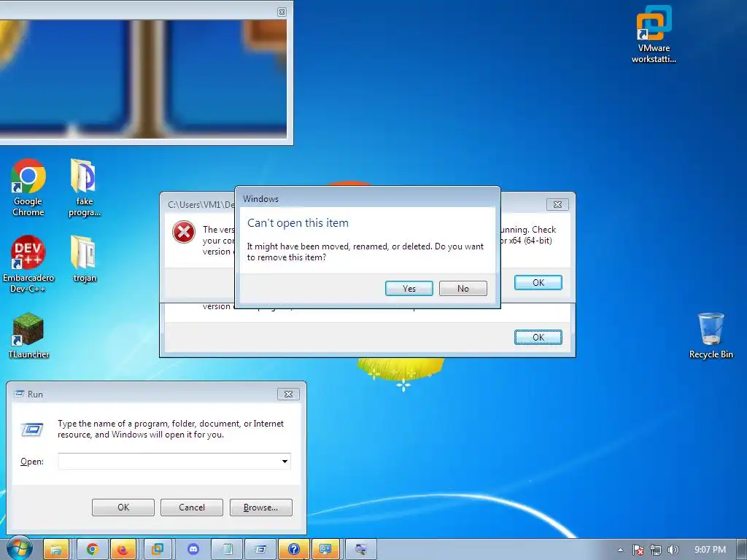Open the Recycle Bin icon
Image resolution: width=747 pixels, height=560 pixels.
point(711,335)
